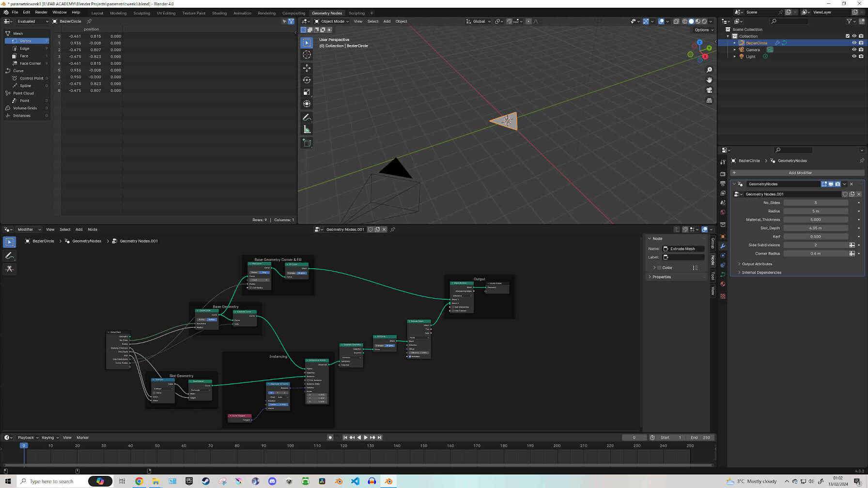
Task: Toggle X-ray display in viewport header
Action: tap(676, 21)
